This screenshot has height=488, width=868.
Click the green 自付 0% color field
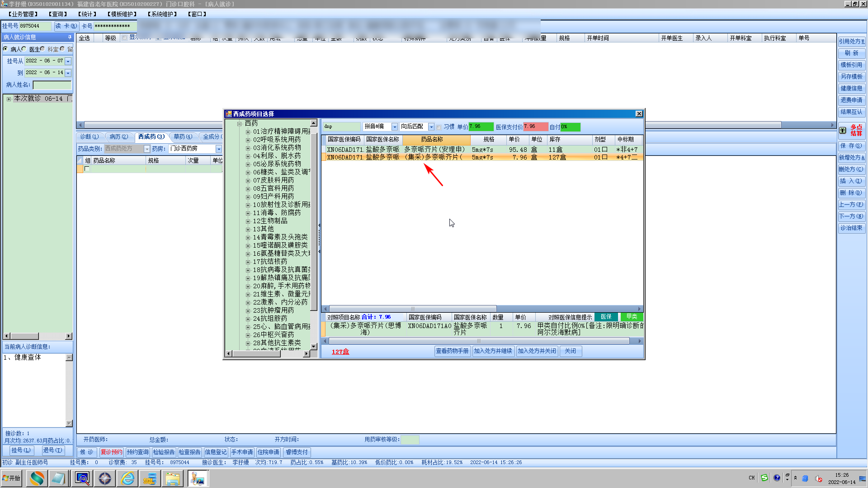570,127
